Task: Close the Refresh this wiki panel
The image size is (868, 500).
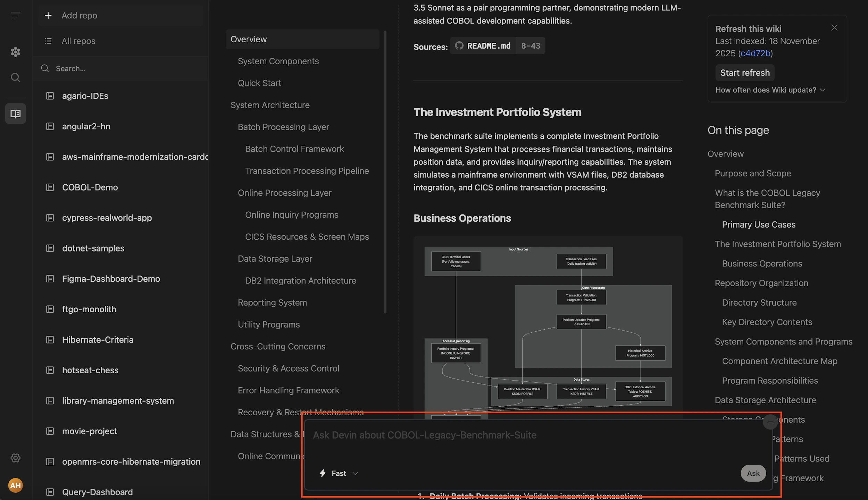Action: pos(834,28)
